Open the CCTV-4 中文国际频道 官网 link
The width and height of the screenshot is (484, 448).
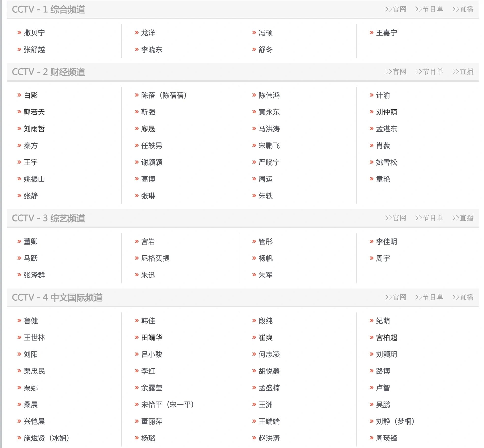(396, 297)
